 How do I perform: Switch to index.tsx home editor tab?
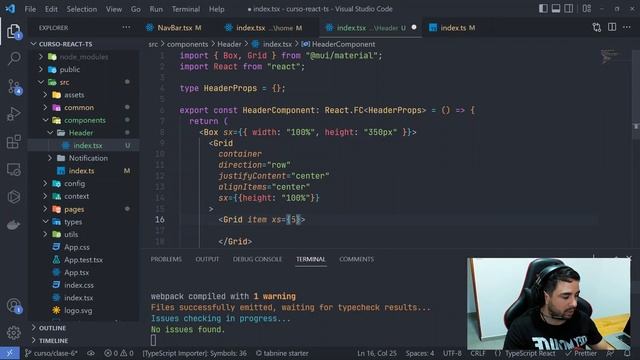(264, 28)
